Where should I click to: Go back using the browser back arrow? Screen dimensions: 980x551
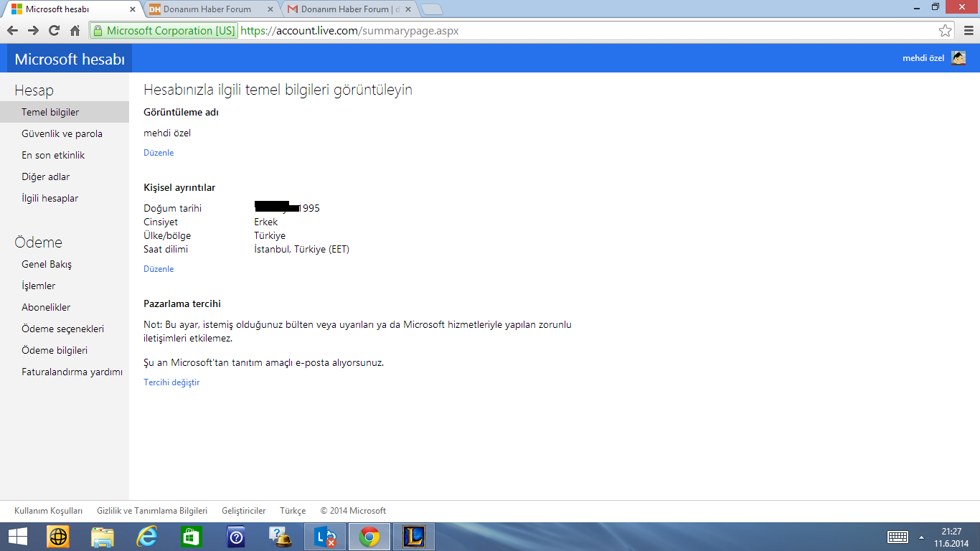click(x=12, y=31)
